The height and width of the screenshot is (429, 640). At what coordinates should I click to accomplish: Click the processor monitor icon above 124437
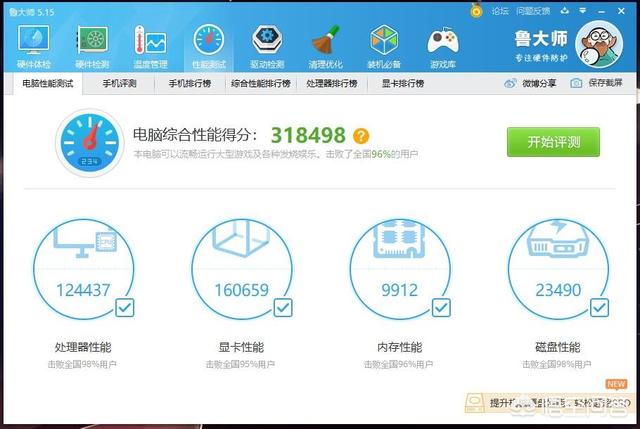pyautogui.click(x=84, y=243)
